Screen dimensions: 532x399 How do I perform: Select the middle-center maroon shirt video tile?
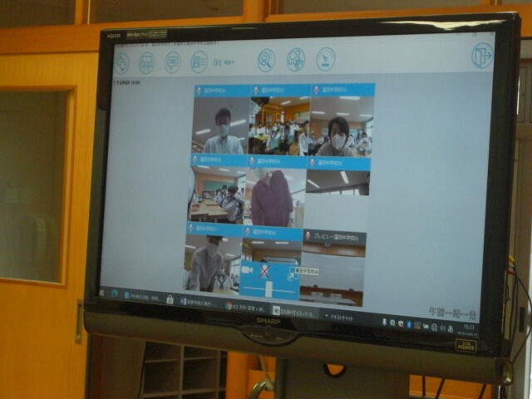[x=274, y=198]
